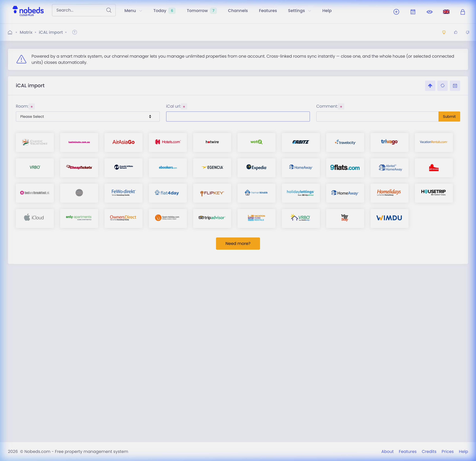Screen dimensions: 476x461
Task: Select the iCloud tile
Action: coord(35,218)
